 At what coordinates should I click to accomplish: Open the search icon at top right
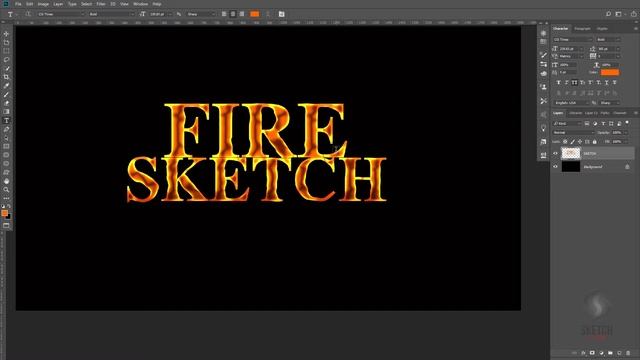point(608,14)
